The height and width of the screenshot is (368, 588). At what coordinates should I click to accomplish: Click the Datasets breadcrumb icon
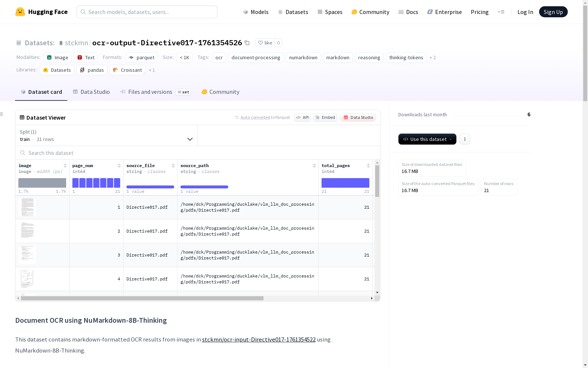[19, 43]
